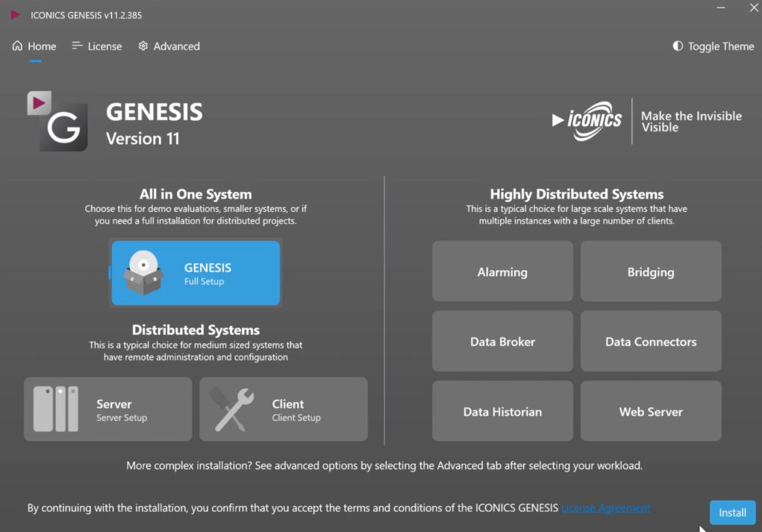762x532 pixels.
Task: Click the half-moon theme icon
Action: point(678,46)
